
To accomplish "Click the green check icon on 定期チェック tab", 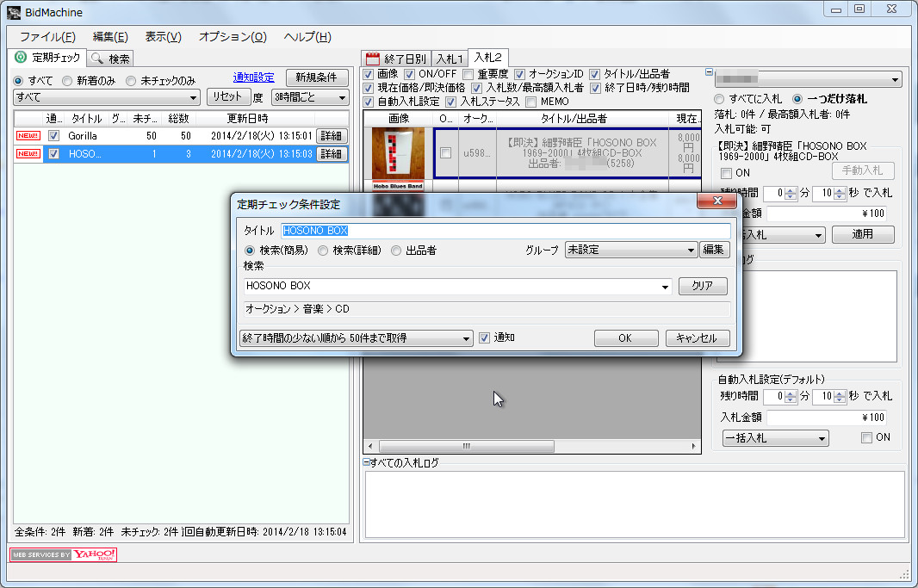I will click(x=21, y=57).
